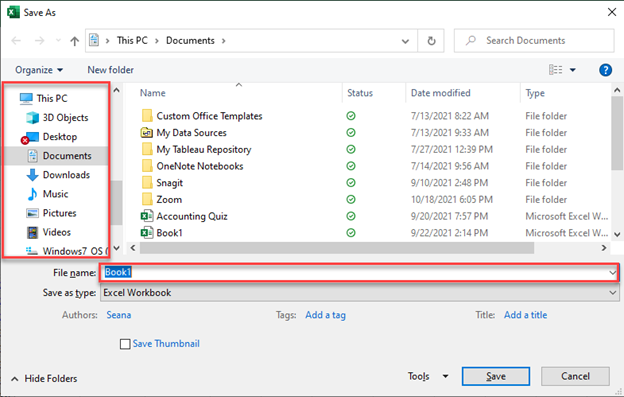The image size is (624, 397).
Task: Click the My Data Sources folder icon
Action: 147,133
